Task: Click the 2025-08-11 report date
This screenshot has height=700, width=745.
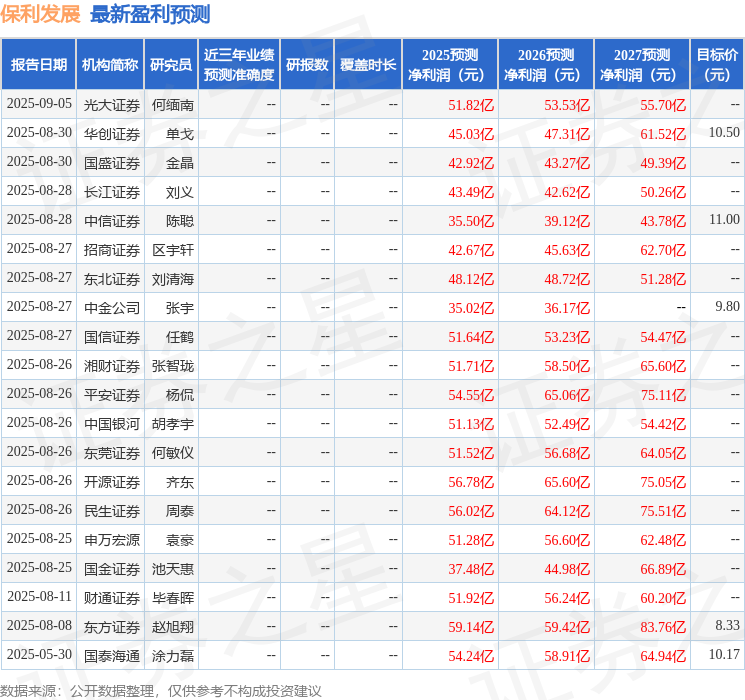Action: pyautogui.click(x=39, y=596)
